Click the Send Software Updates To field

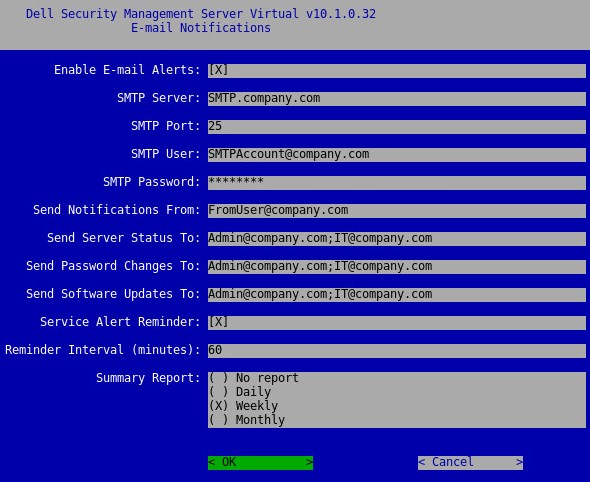click(397, 295)
